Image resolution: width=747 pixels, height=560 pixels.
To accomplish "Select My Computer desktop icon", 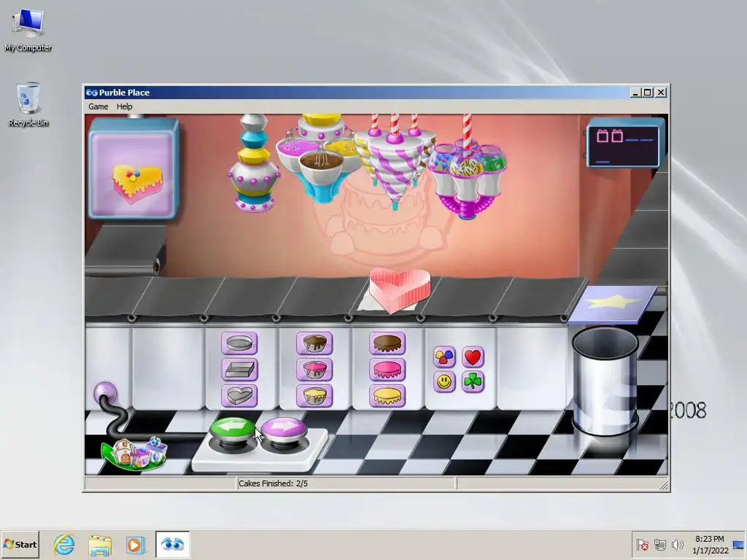I will (28, 29).
